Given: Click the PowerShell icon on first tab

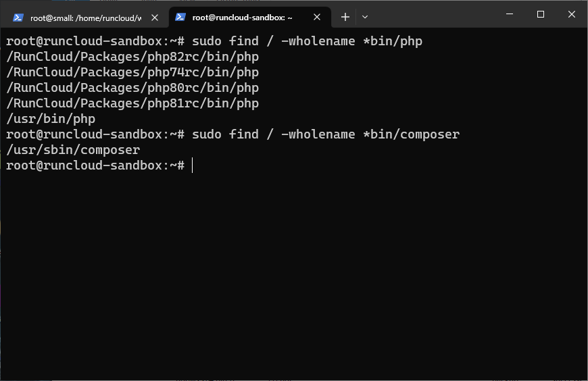Looking at the screenshot, I should 18,18.
